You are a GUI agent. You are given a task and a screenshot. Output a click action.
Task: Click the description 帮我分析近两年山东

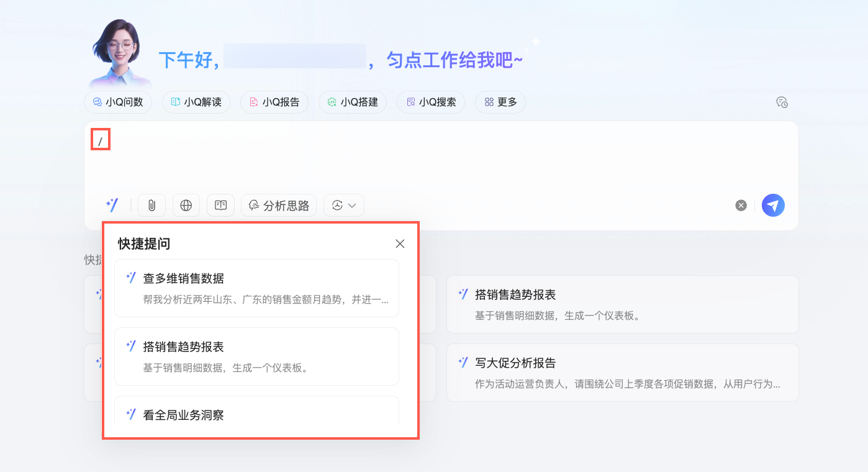coord(266,299)
